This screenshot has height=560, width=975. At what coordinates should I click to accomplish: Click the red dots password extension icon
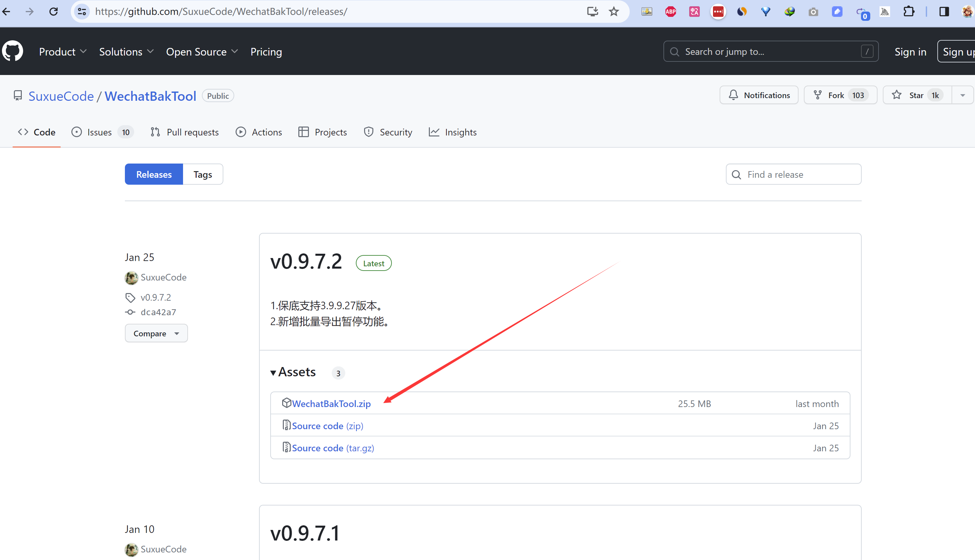click(x=718, y=12)
